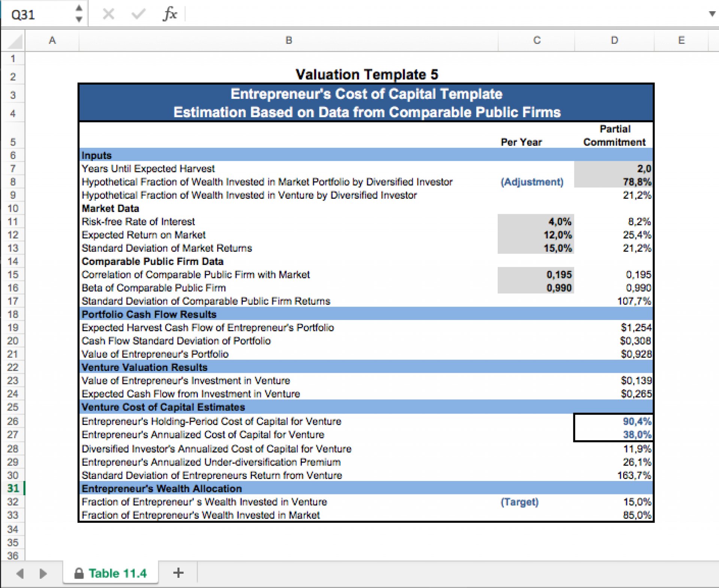Open the Table 11.4 sheet tab

(111, 573)
